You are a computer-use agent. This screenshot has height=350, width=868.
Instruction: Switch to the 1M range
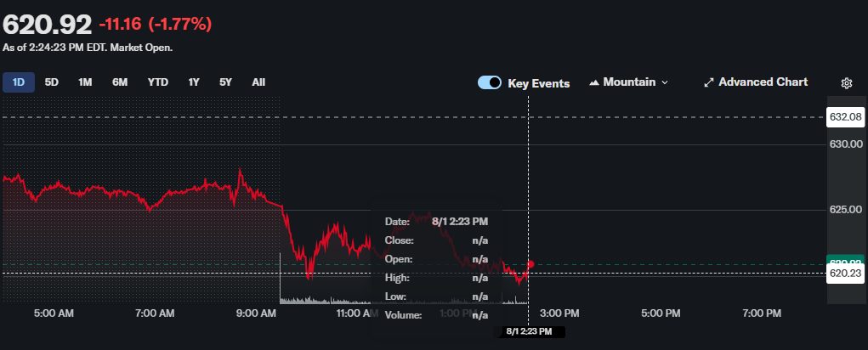(x=85, y=82)
